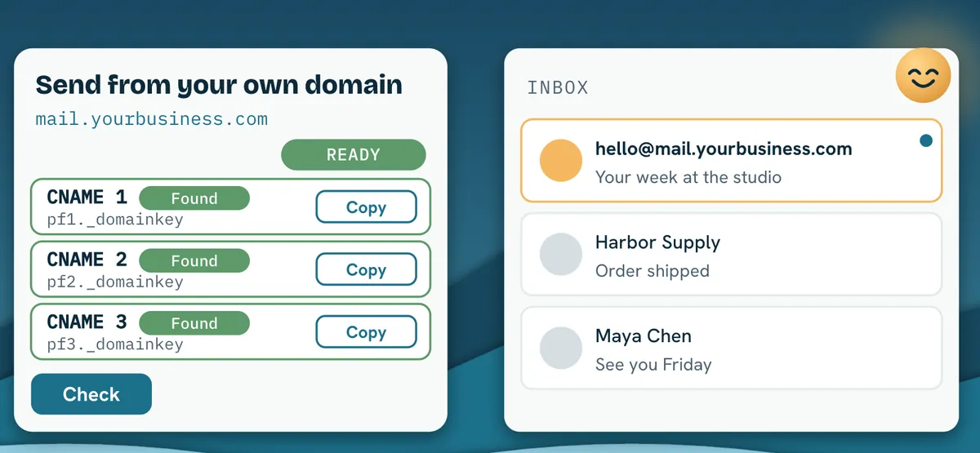Select the mail.yourbusiness.com domain text
The image size is (980, 453).
tap(152, 119)
